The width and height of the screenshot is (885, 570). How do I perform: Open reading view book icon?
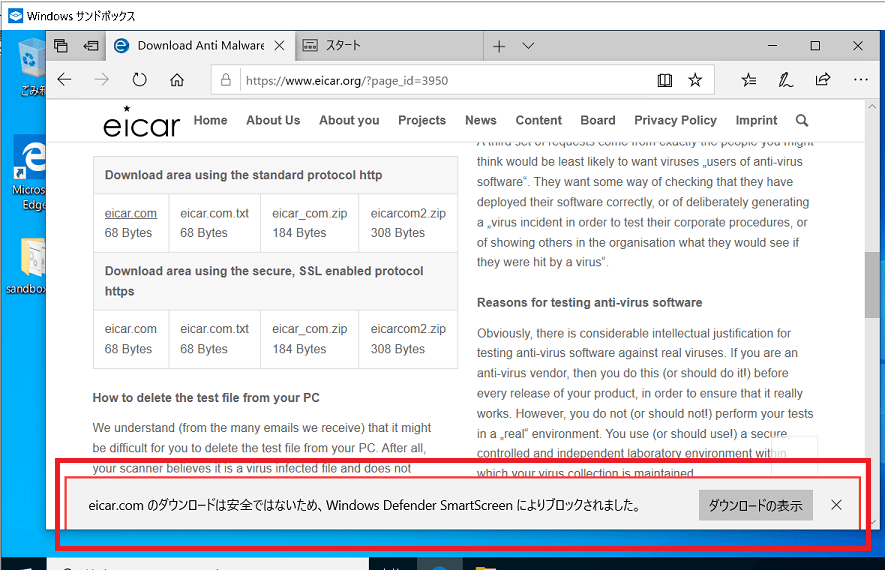pyautogui.click(x=665, y=80)
